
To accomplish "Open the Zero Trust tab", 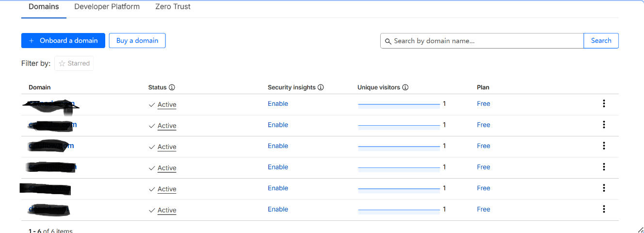I will pos(173,7).
